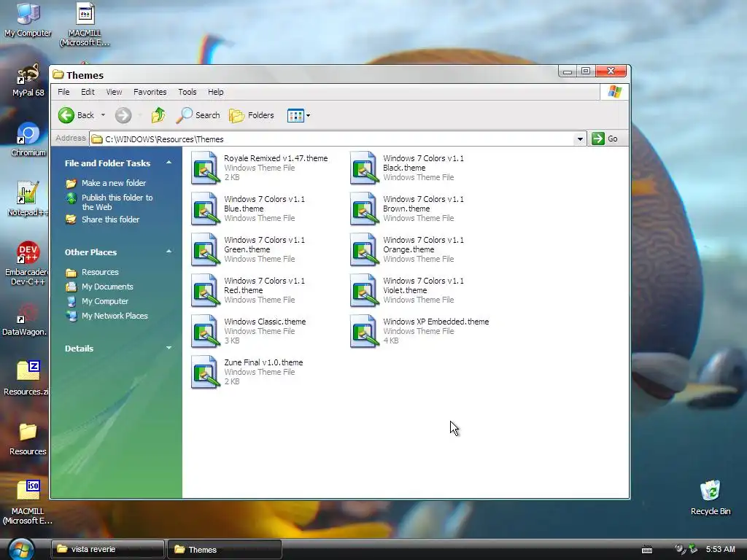Switch to vista reverie taskbar button
The width and height of the screenshot is (747, 560).
pos(108,549)
